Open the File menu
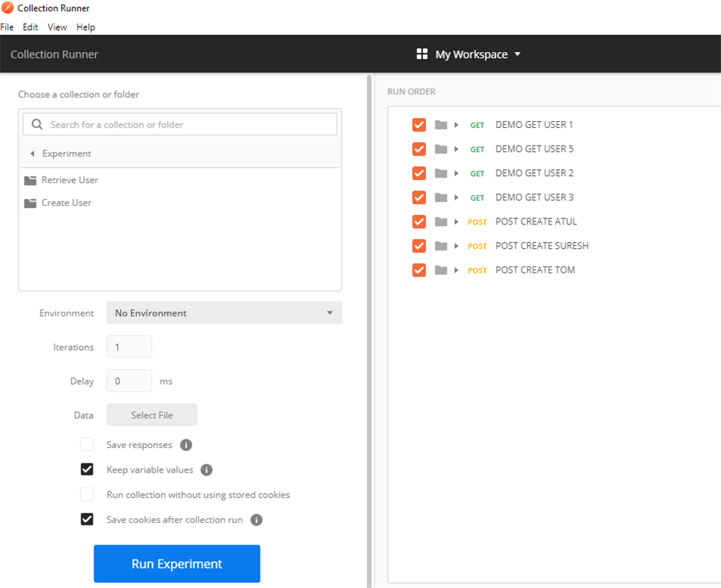The width and height of the screenshot is (721, 588). 7,27
